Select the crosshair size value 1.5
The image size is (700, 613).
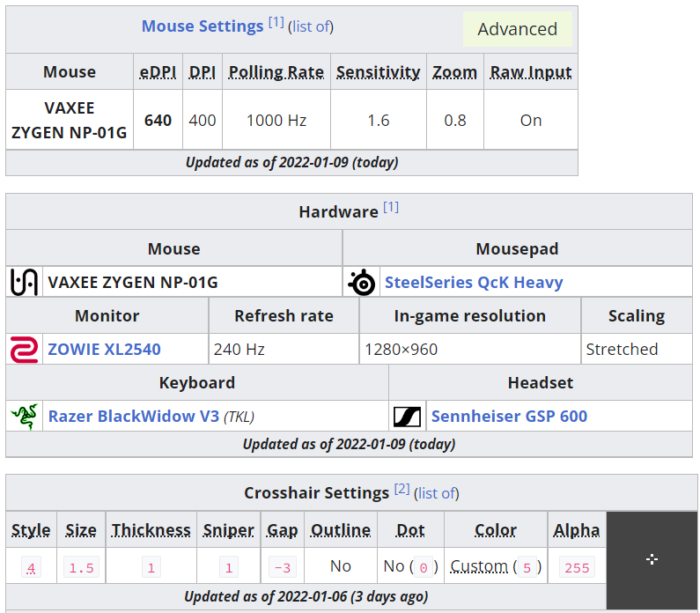[x=81, y=567]
